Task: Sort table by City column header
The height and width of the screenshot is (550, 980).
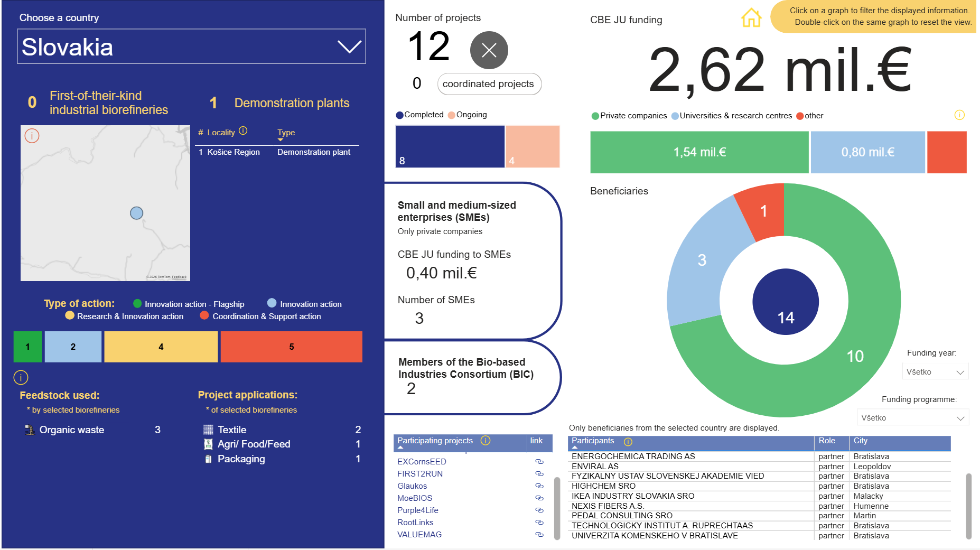Action: pyautogui.click(x=861, y=441)
